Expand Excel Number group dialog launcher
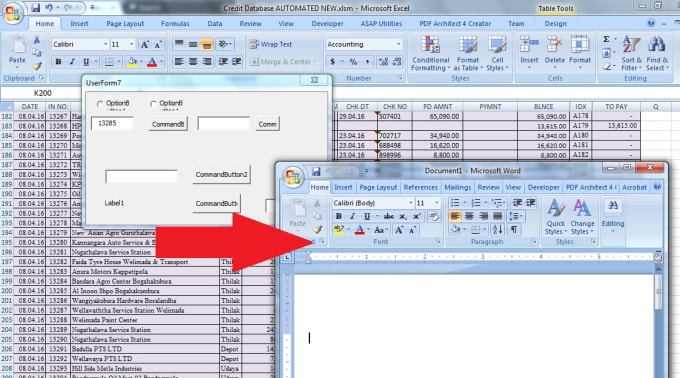Screen dimensions: 680x378 [x=400, y=78]
